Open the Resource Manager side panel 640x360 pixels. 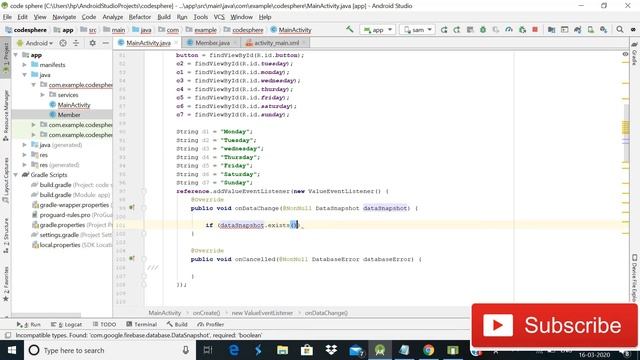coord(6,116)
